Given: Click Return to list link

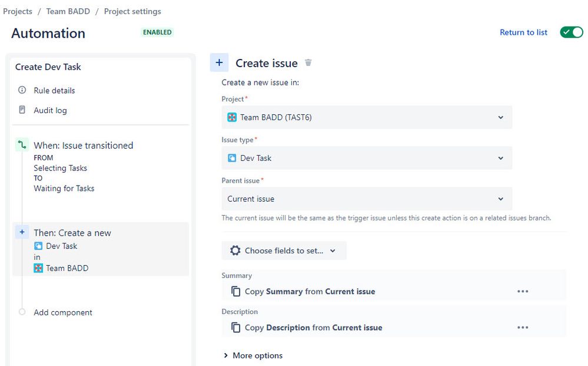Looking at the screenshot, I should tap(523, 32).
